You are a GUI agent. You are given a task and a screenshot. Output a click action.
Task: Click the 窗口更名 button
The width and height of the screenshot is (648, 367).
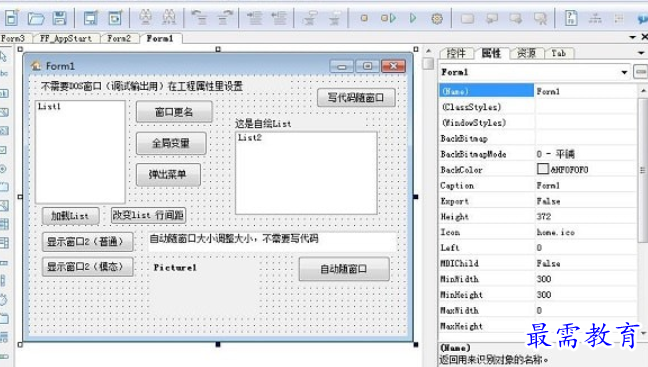click(x=174, y=112)
